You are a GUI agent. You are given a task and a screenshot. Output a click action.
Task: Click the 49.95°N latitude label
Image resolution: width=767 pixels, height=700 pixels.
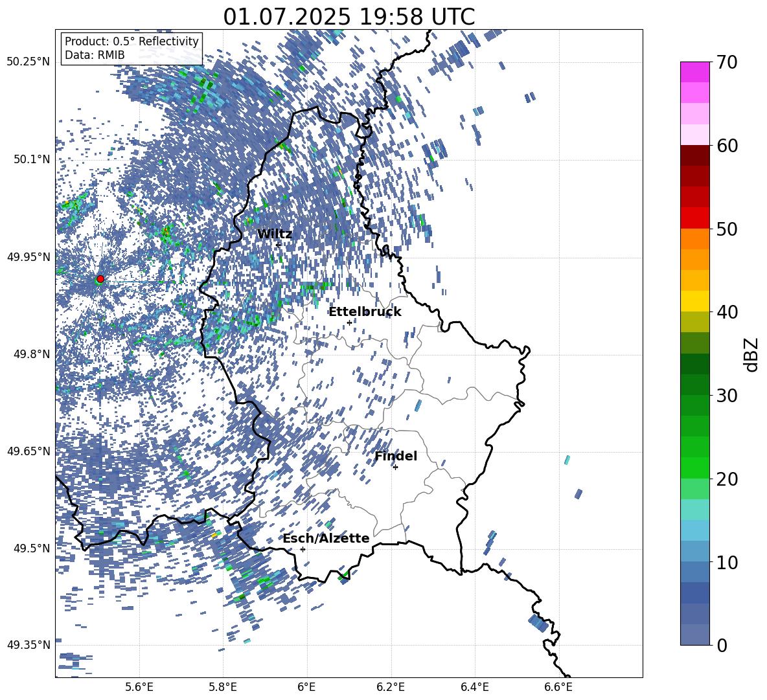click(x=29, y=256)
